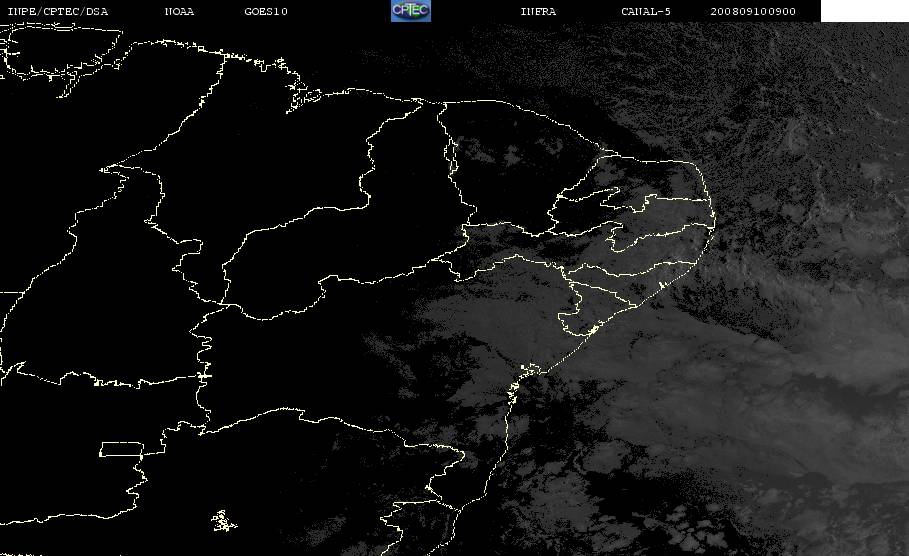Viewport: 909px width, 556px height.
Task: Click the NOAA label in header
Action: click(179, 11)
